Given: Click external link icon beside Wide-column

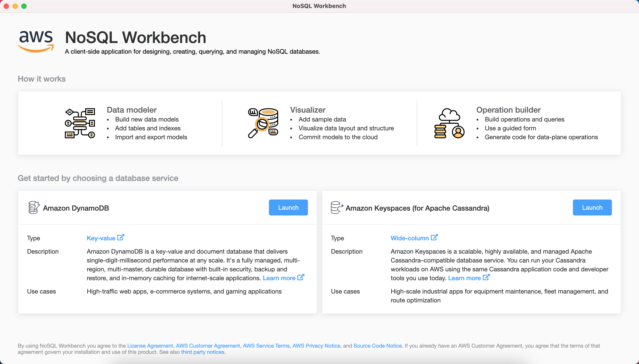Looking at the screenshot, I should (434, 237).
